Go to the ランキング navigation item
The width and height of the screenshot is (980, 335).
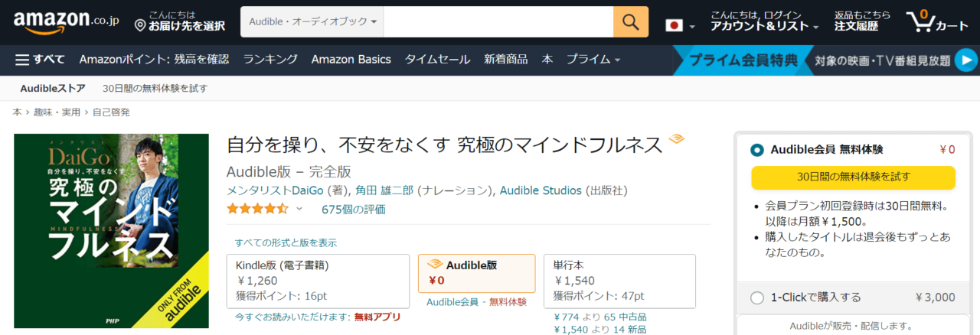270,60
